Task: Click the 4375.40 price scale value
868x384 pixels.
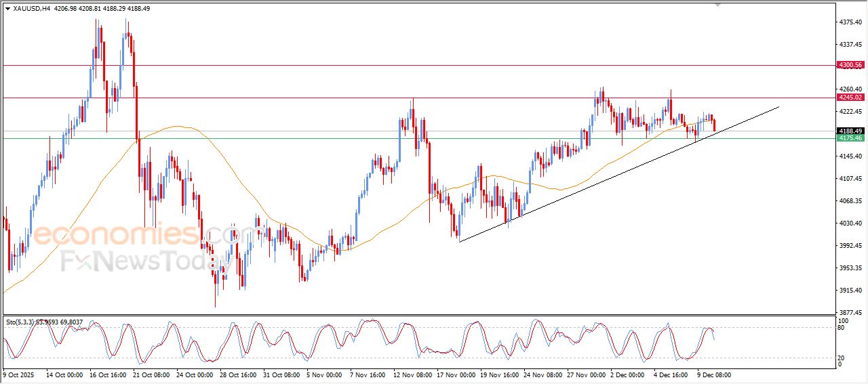Action: [x=850, y=22]
